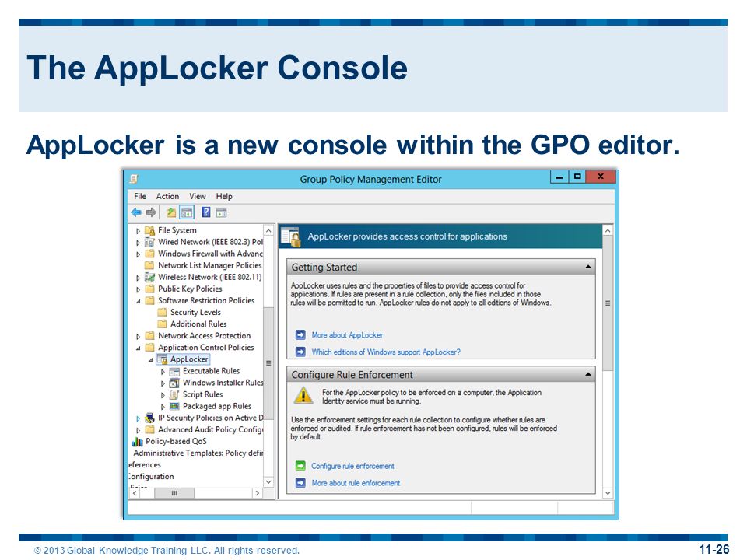This screenshot has height=560, width=747.
Task: Open Which editions of Windows support AppLocker link
Action: [386, 352]
